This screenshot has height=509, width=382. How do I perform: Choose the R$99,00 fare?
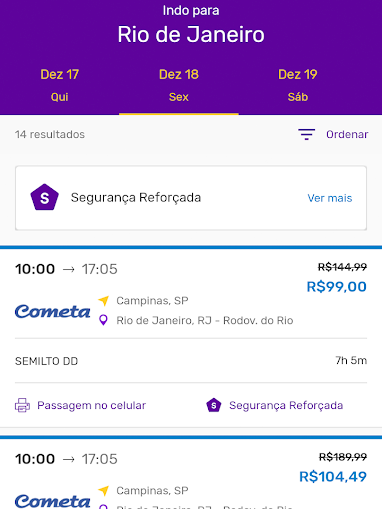tap(336, 287)
